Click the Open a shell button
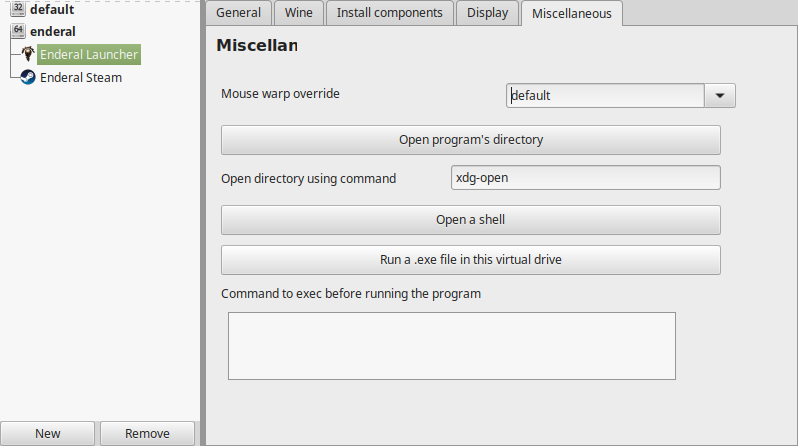The width and height of the screenshot is (798, 446). pos(471,220)
